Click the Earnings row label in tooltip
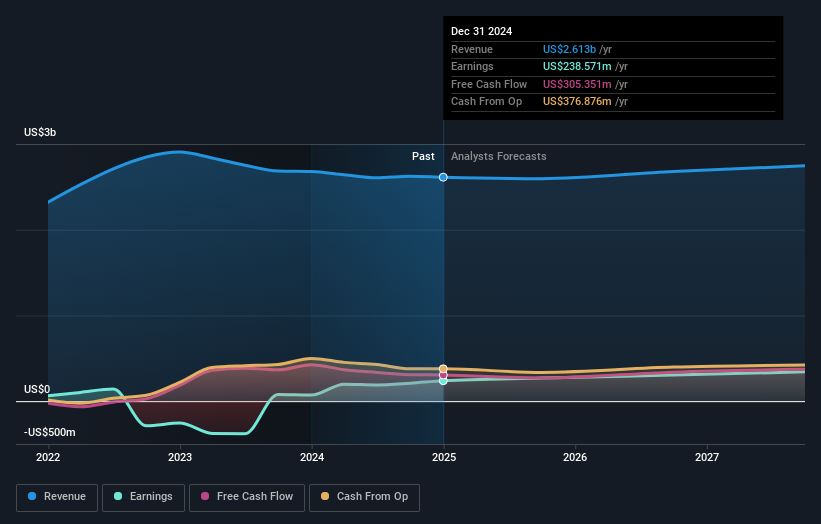Image resolution: width=821 pixels, height=524 pixels. 472,66
